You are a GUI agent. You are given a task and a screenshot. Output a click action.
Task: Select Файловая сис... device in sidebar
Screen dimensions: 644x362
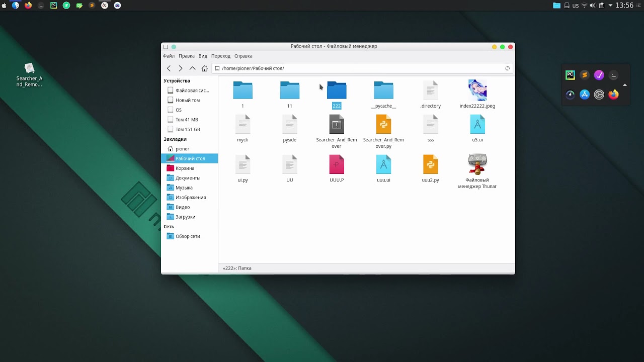coord(190,90)
